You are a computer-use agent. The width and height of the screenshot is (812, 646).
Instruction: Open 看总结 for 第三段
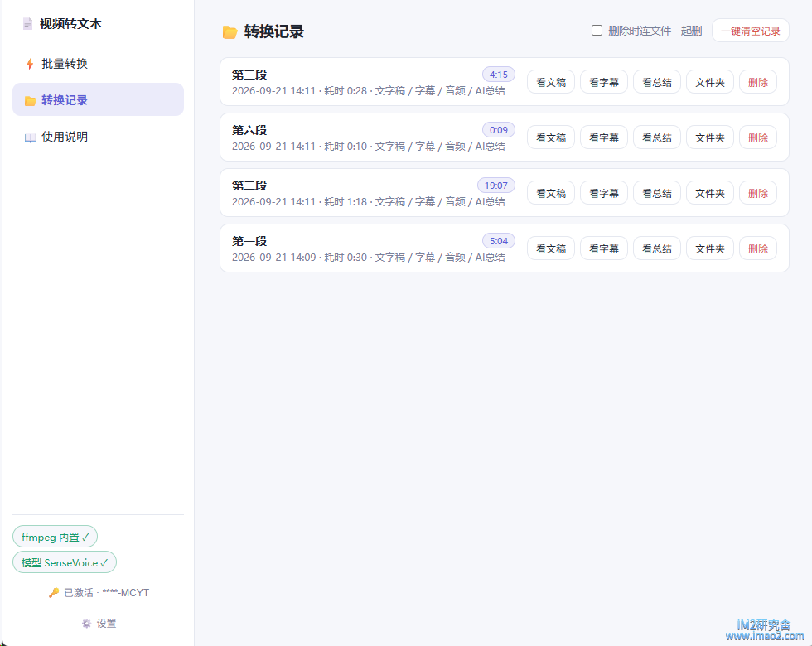[x=656, y=82]
